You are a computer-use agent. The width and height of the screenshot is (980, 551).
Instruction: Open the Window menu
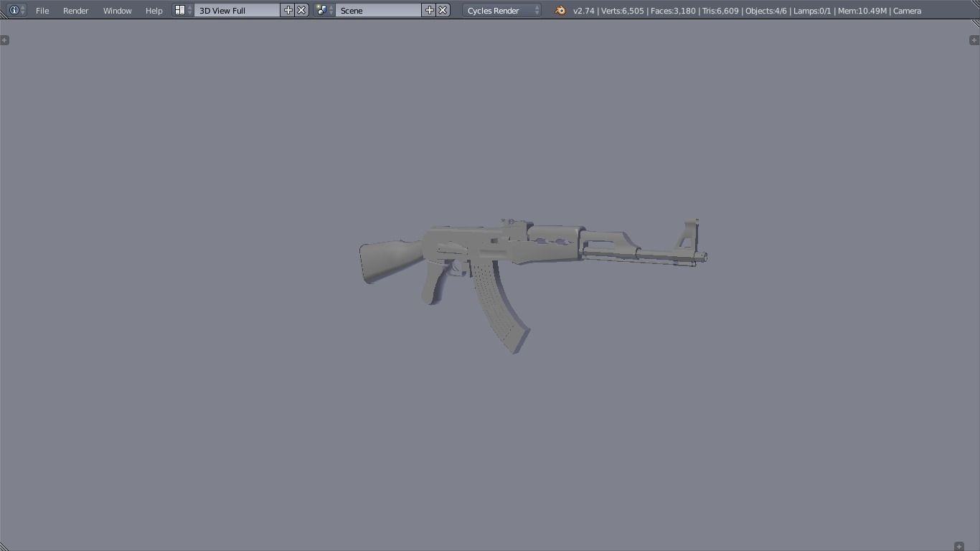117,10
